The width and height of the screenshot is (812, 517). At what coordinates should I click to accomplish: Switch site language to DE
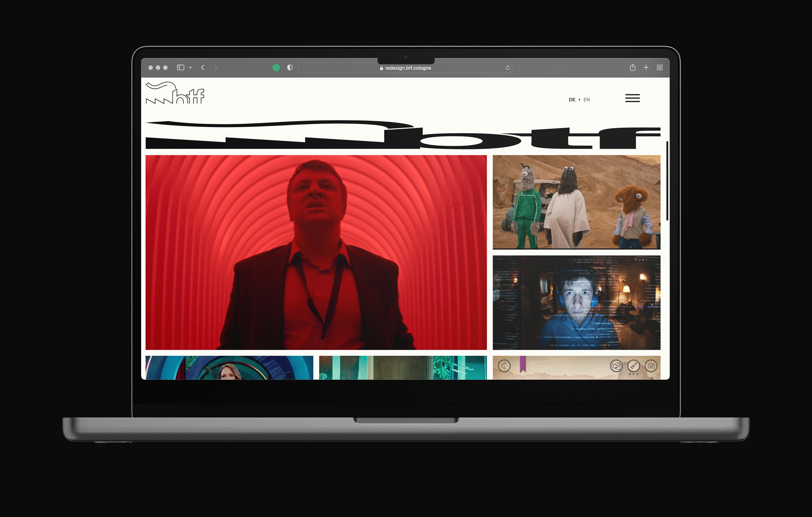coord(572,100)
